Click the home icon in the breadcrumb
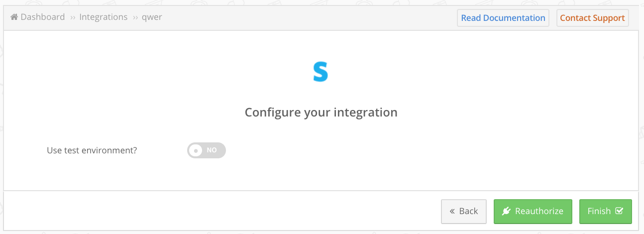This screenshot has width=644, height=234. [14, 17]
